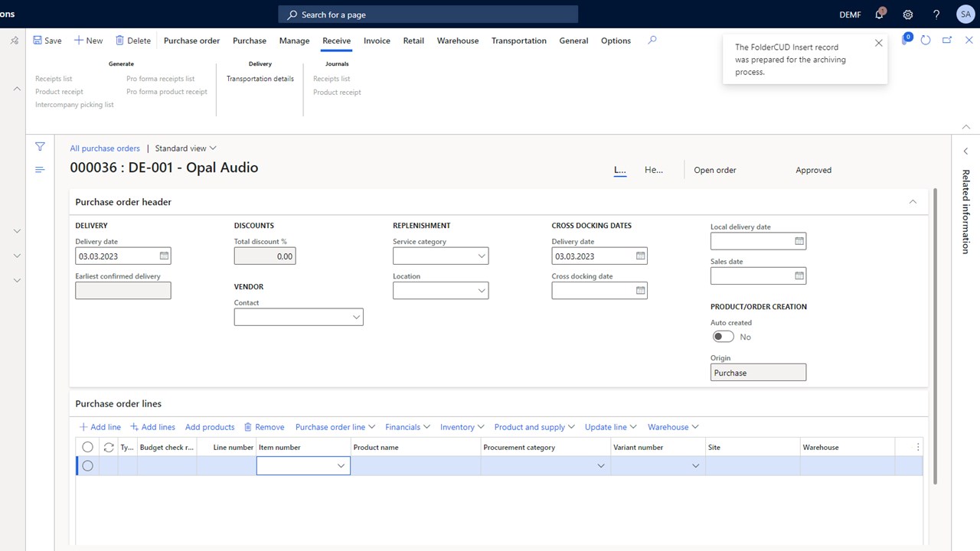Open the Manage tab
Screen dimensions: 980x551
coord(294,41)
